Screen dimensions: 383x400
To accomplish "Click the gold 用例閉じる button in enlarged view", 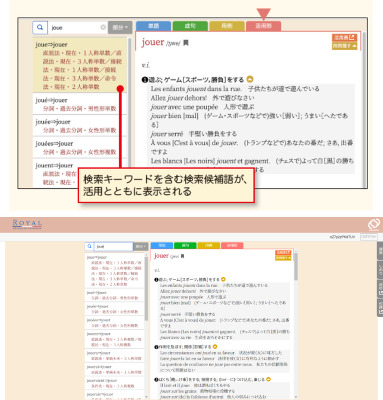I will click(x=344, y=46).
